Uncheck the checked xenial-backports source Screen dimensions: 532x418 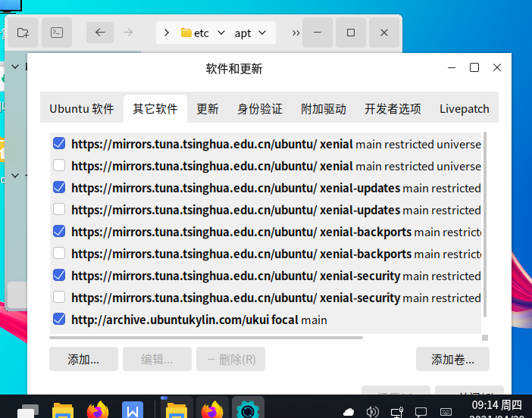click(x=59, y=231)
